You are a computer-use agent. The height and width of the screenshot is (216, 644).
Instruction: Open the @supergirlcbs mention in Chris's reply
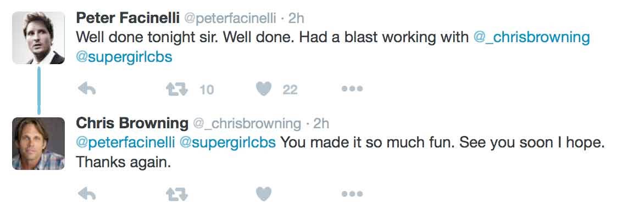[227, 143]
